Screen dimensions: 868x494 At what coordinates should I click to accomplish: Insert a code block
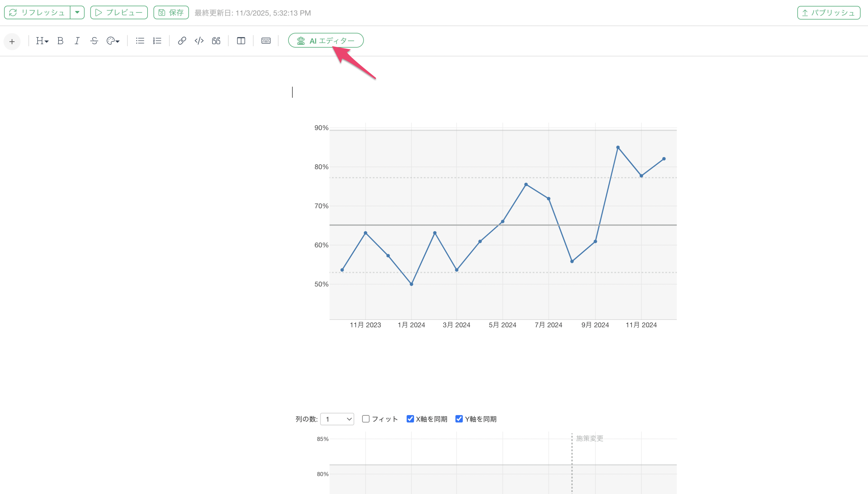pos(199,41)
